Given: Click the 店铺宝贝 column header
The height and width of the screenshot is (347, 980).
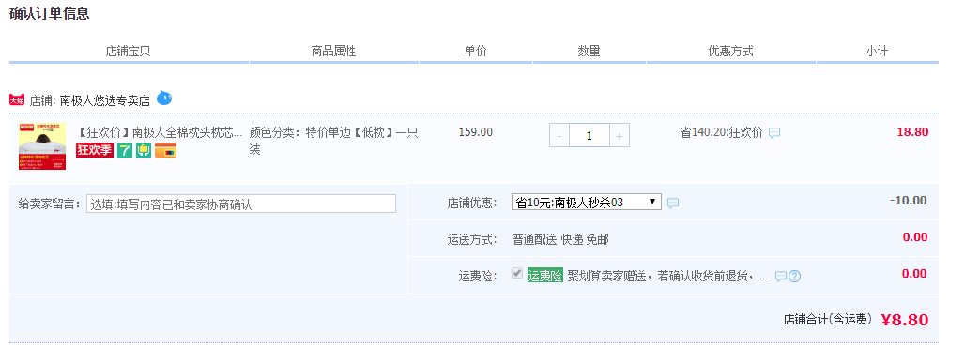Looking at the screenshot, I should [128, 52].
